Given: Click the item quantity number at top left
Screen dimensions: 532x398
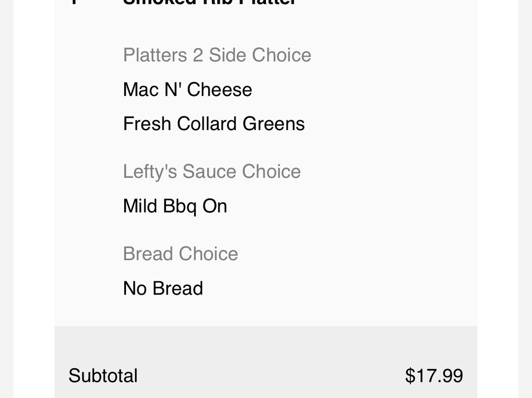Looking at the screenshot, I should pyautogui.click(x=74, y=2).
